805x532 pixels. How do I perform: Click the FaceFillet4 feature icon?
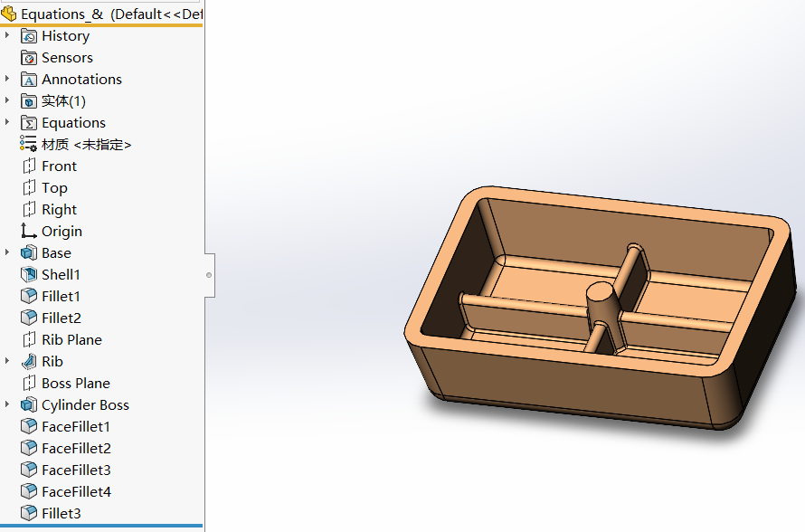pyautogui.click(x=29, y=491)
